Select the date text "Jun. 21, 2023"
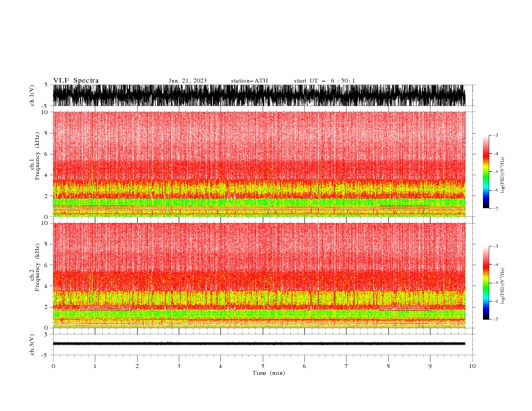This screenshot has width=532, height=411. tap(187, 81)
